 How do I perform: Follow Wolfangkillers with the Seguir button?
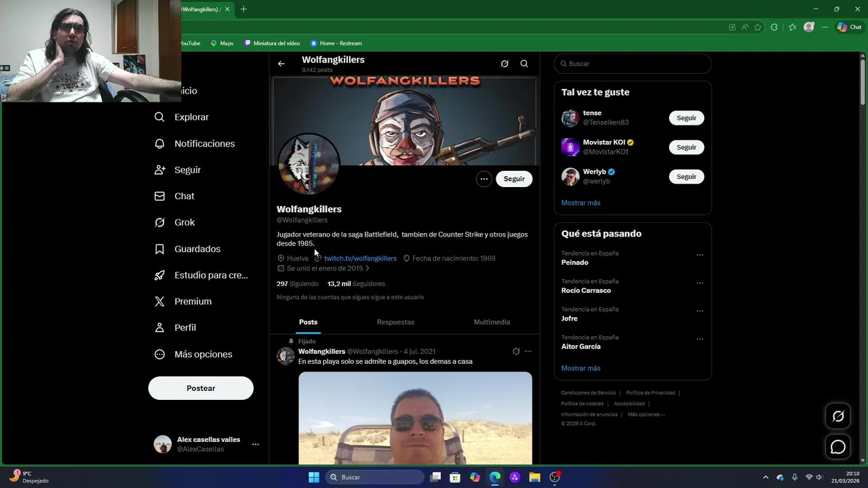pyautogui.click(x=514, y=179)
